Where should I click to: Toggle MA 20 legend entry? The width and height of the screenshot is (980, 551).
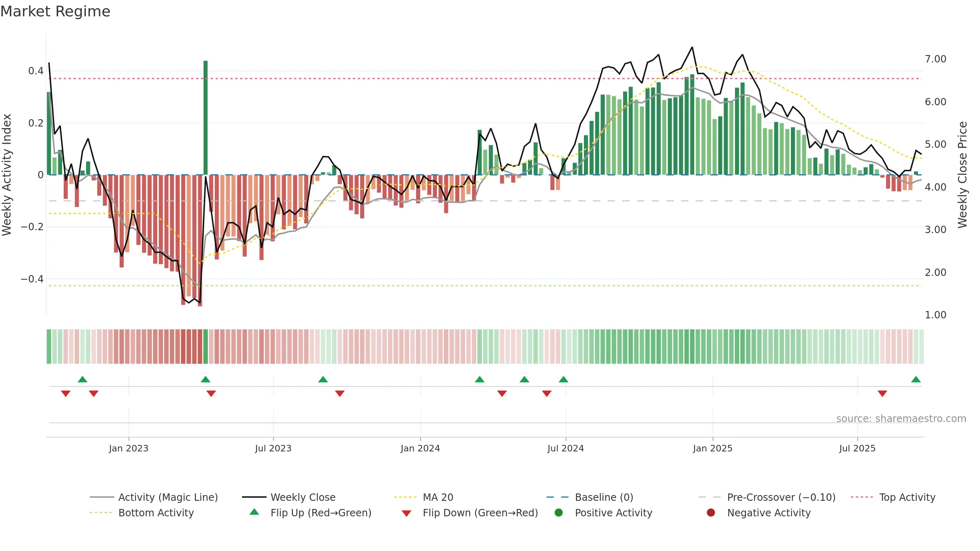(x=423, y=497)
